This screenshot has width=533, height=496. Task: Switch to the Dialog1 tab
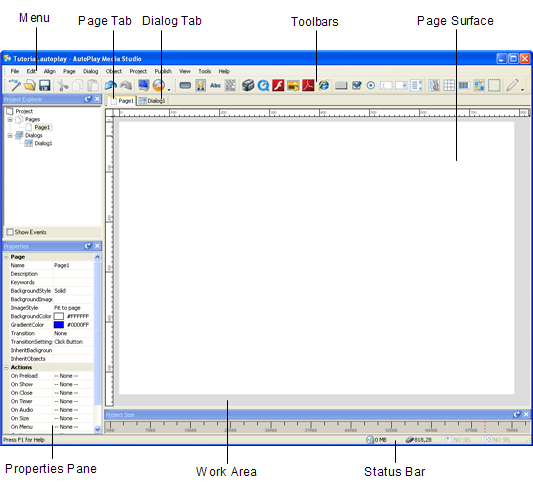pos(153,101)
